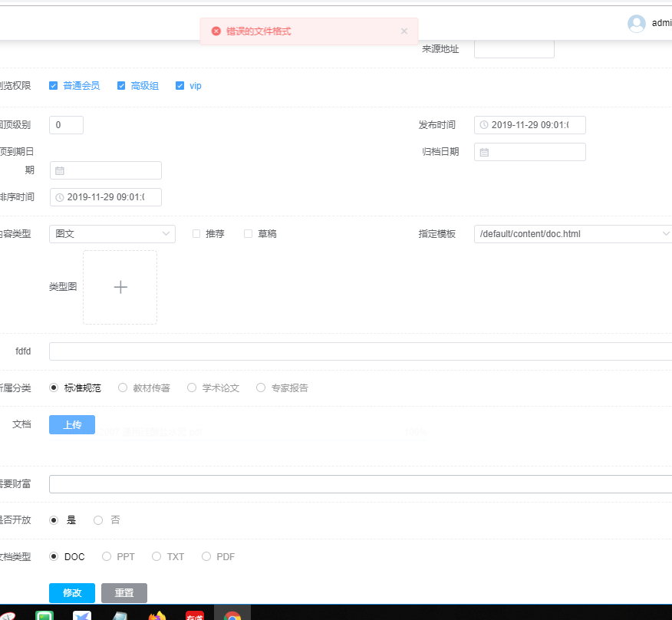Viewport: 672px width, 620px height.
Task: Click the admin user avatar icon
Action: (x=637, y=23)
